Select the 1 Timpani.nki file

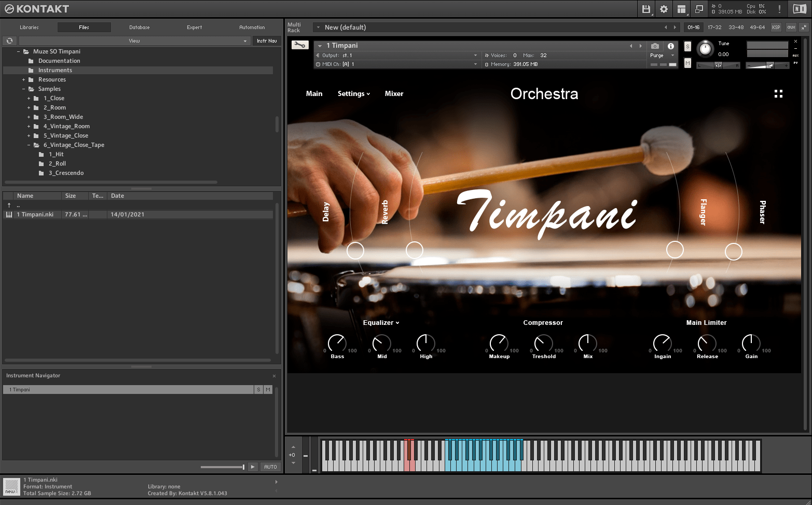[139, 214]
